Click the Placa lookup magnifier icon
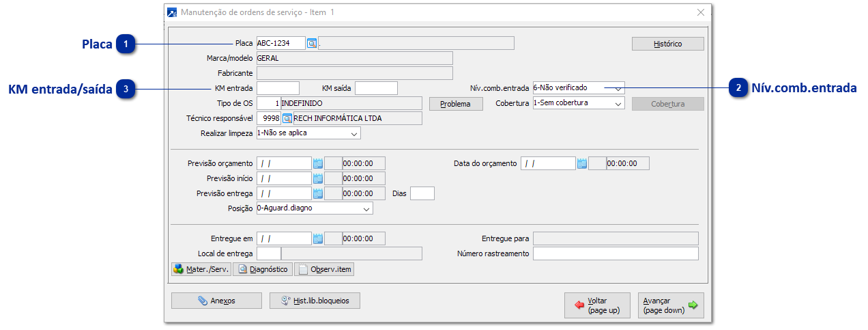Image resolution: width=868 pixels, height=330 pixels. tap(312, 44)
